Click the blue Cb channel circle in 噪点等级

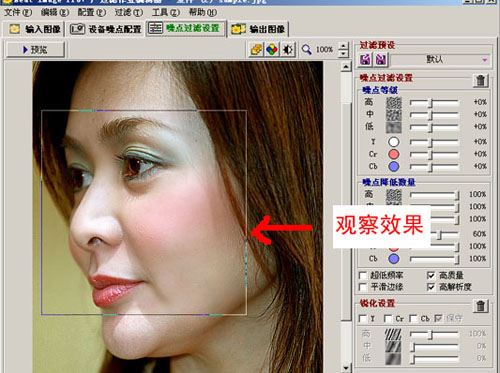pos(394,166)
